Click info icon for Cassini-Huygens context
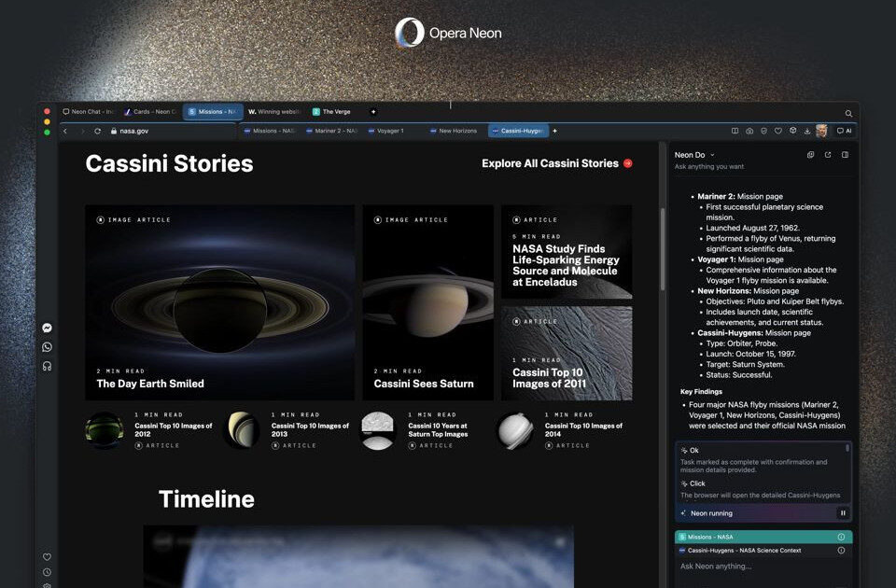896x588 pixels. tap(841, 551)
